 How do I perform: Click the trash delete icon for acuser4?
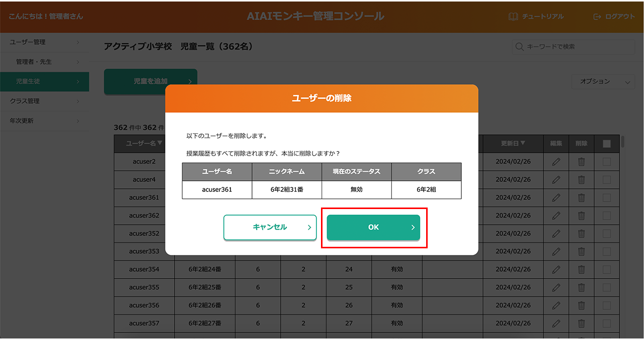581,180
